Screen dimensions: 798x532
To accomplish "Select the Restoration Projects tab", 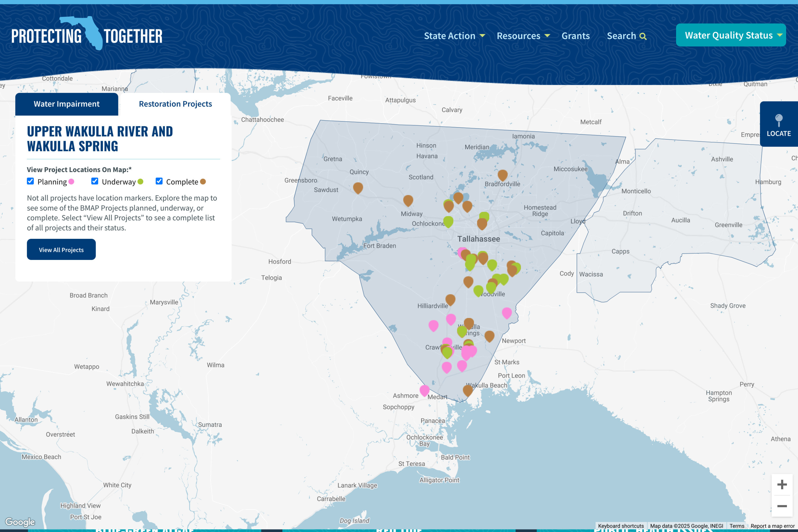I will click(x=175, y=104).
